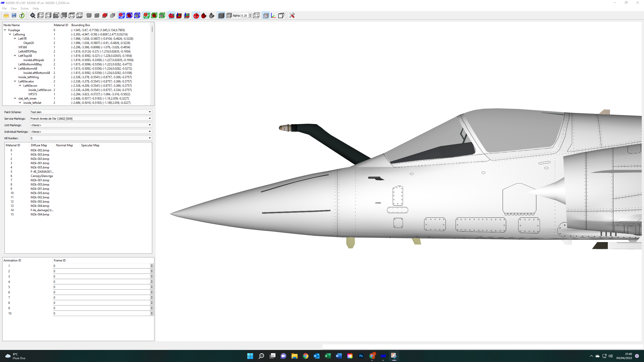Click the reload textures icon
Image resolution: width=644 pixels, height=362 pixels.
pos(22,16)
